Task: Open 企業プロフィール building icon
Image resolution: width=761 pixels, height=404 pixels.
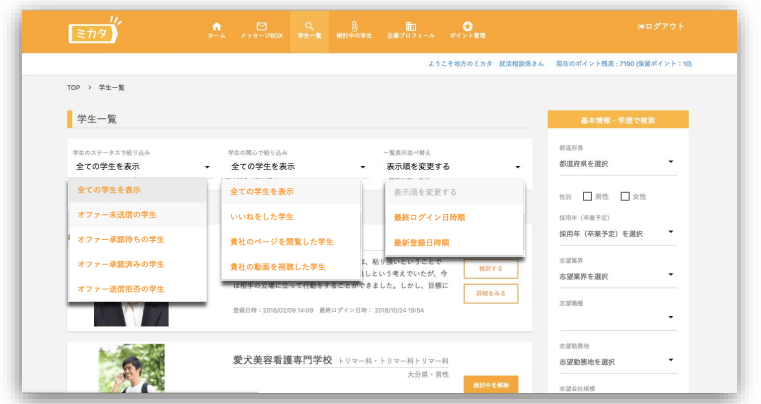Action: tap(410, 29)
